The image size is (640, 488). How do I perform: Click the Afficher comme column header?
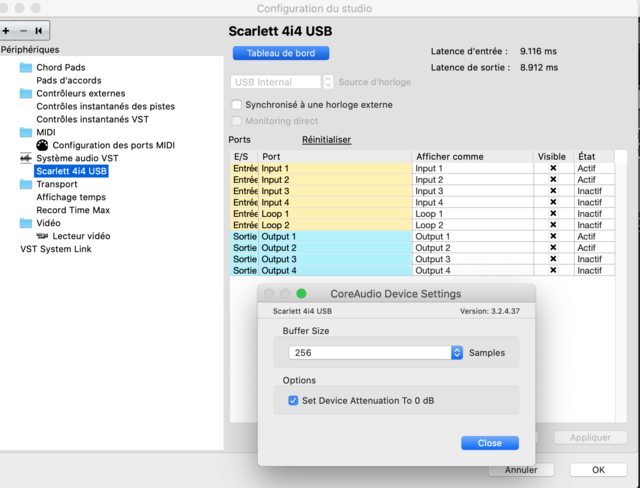(x=473, y=157)
